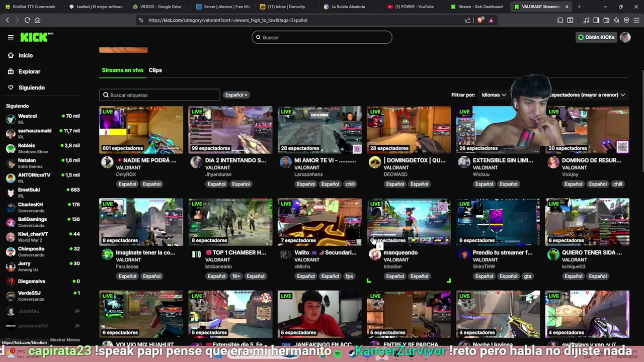
Task: Remove the Español tag filter
Action: pyautogui.click(x=246, y=95)
